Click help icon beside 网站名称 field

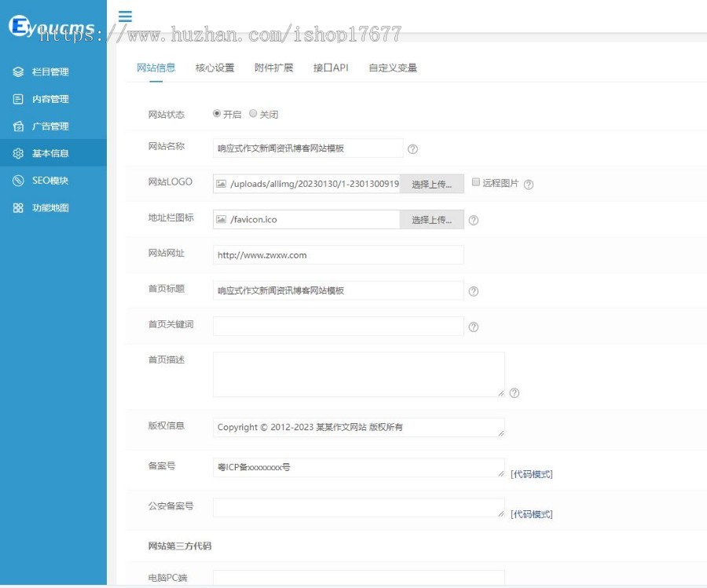412,149
